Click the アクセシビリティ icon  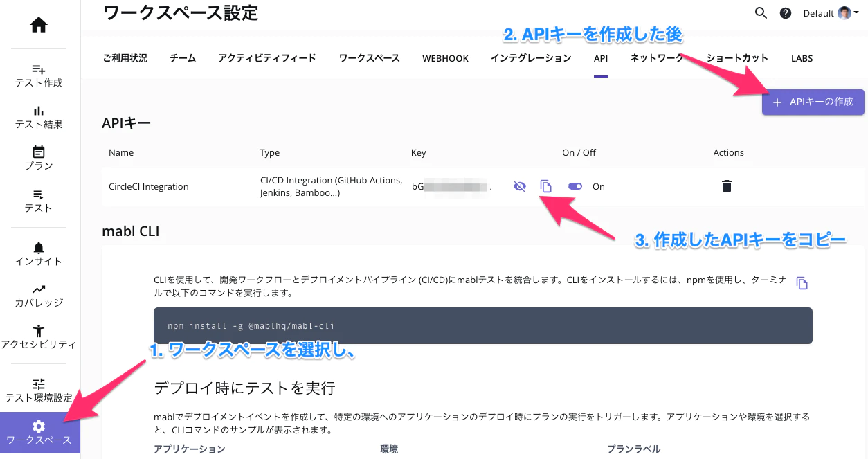coord(38,330)
